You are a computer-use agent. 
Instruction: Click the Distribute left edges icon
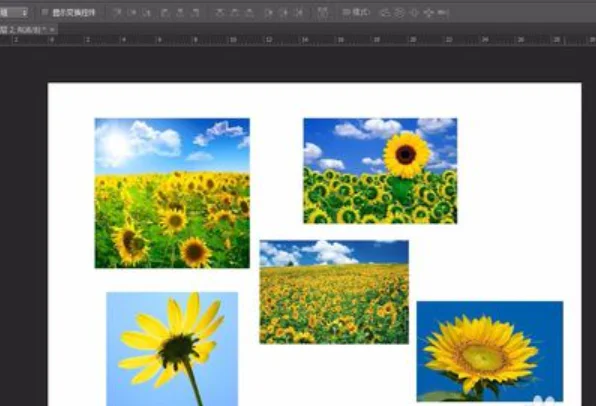point(269,13)
